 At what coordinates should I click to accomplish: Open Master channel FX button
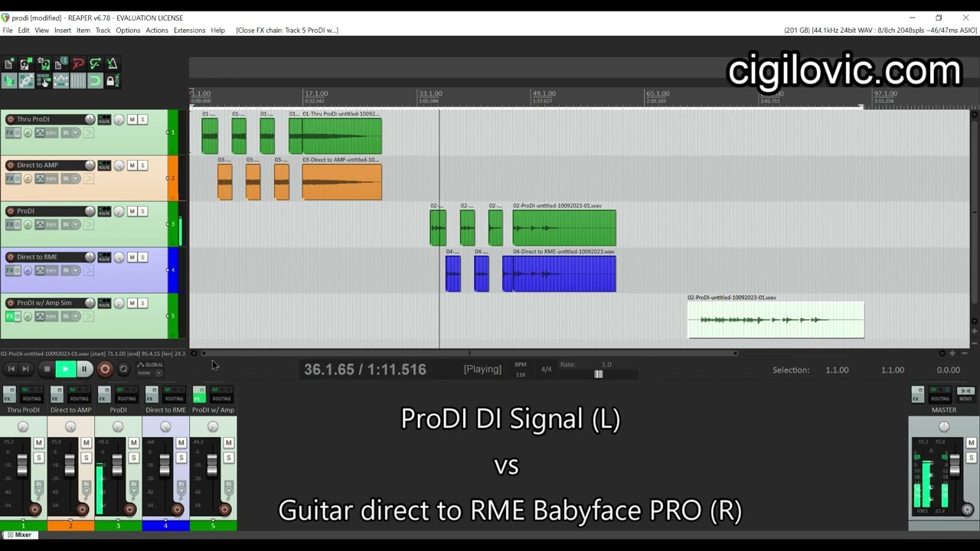[x=918, y=394]
